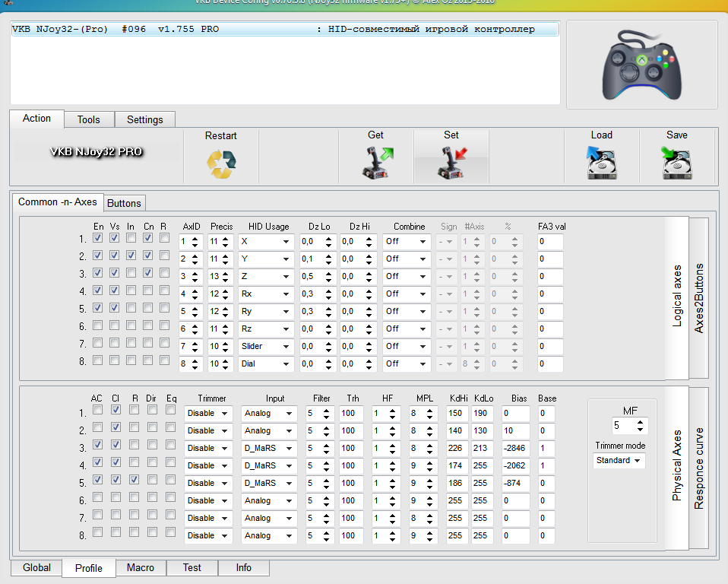This screenshot has height=584, width=728.
Task: Click Precis stepper for logical axis 3
Action: pos(225,277)
